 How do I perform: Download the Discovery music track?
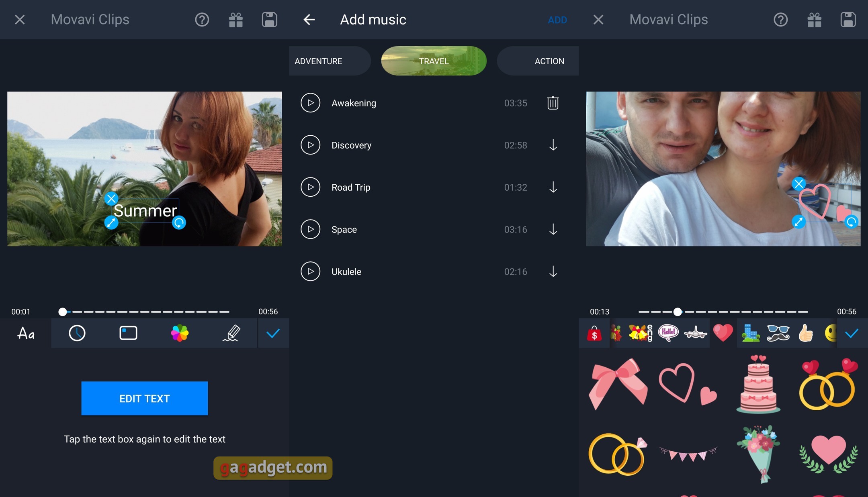pos(553,145)
